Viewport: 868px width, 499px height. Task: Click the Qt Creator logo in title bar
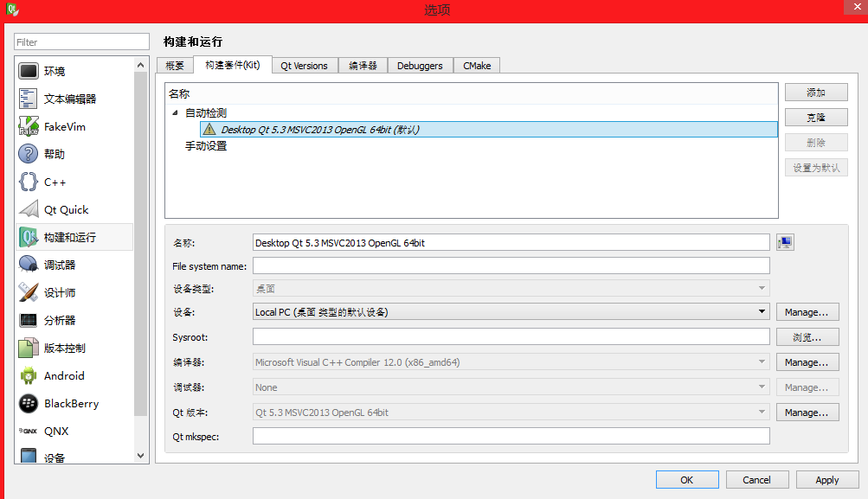pyautogui.click(x=11, y=10)
